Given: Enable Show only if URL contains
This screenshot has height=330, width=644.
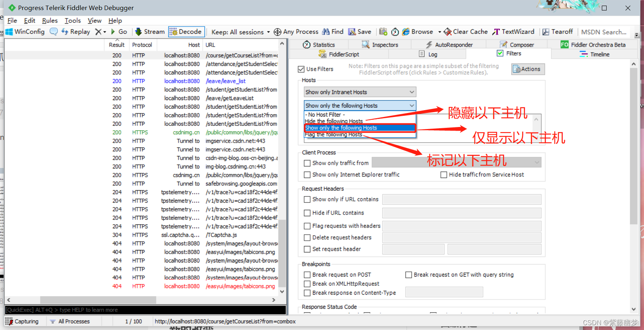Looking at the screenshot, I should pos(307,199).
